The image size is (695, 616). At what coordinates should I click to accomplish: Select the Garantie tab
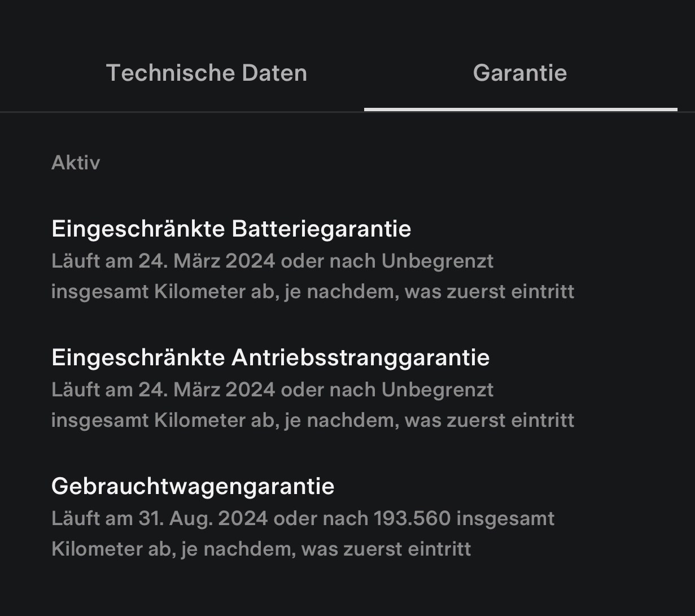[x=520, y=73]
